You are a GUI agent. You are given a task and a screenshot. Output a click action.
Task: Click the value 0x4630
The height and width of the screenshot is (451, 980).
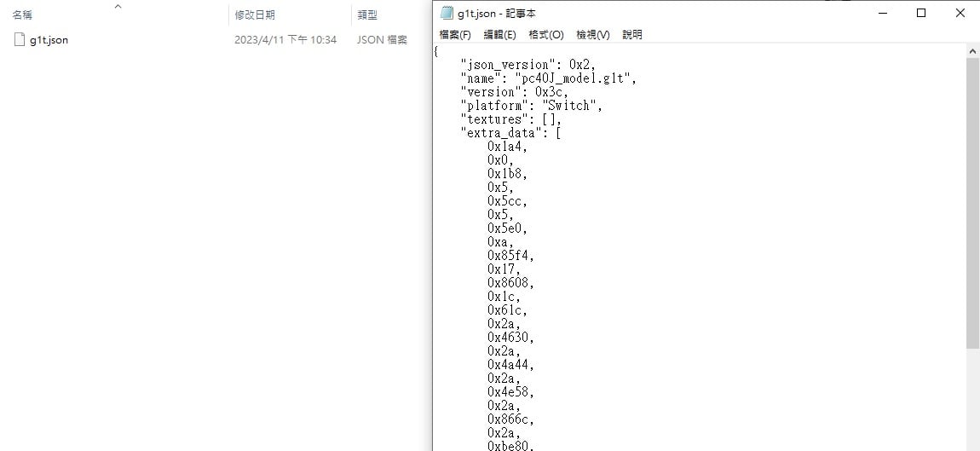click(x=511, y=337)
